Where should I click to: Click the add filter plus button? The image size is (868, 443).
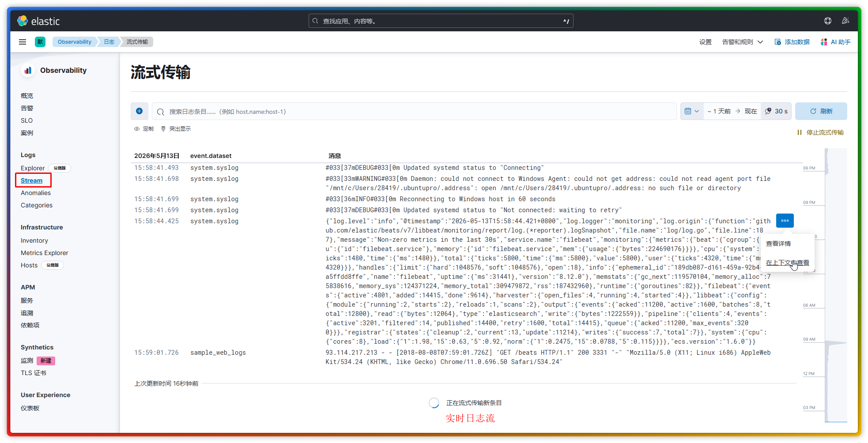(139, 111)
